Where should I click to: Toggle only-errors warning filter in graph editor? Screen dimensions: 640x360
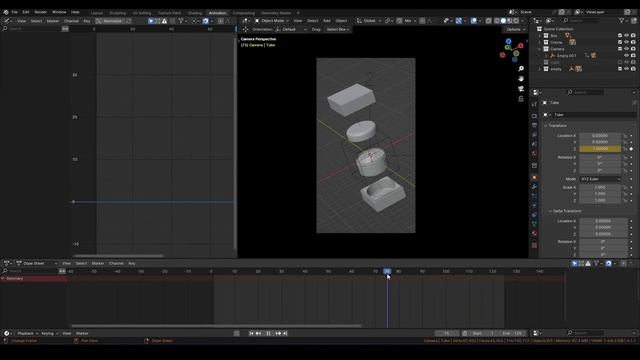[x=164, y=21]
